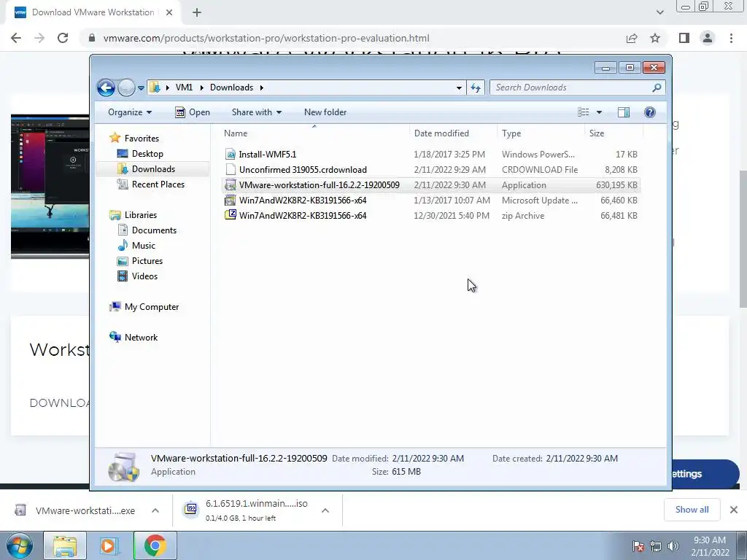The width and height of the screenshot is (747, 560).
Task: Click the volume icon in system tray
Action: pos(673,546)
